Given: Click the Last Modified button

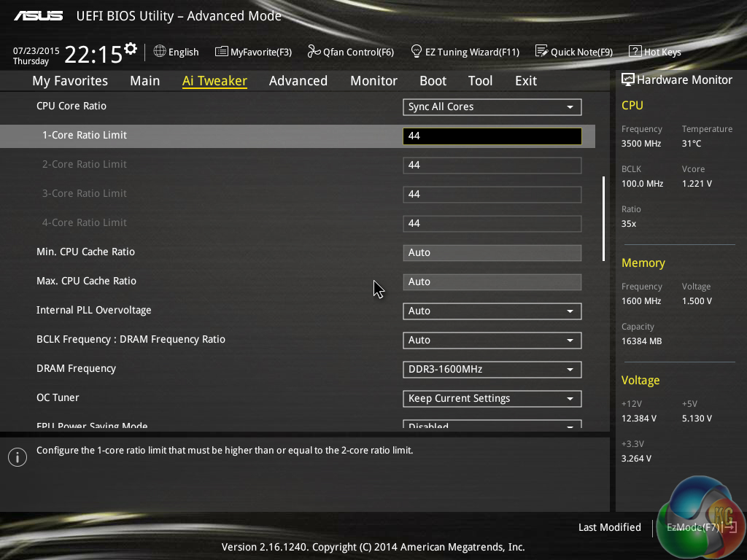Looking at the screenshot, I should [x=609, y=527].
